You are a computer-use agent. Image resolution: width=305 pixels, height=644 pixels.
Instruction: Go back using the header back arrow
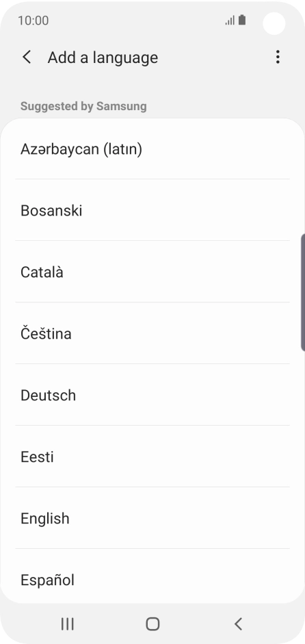[27, 57]
